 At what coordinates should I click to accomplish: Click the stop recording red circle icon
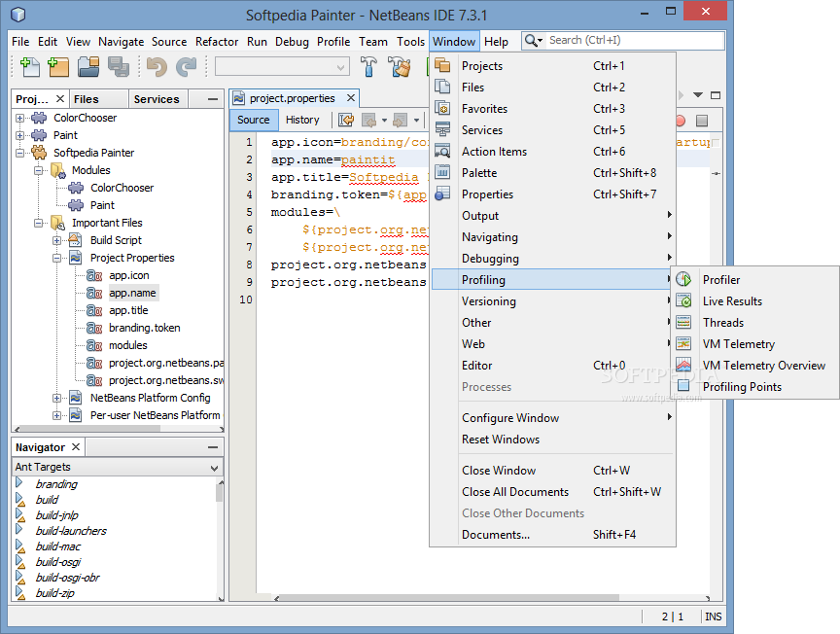[681, 121]
